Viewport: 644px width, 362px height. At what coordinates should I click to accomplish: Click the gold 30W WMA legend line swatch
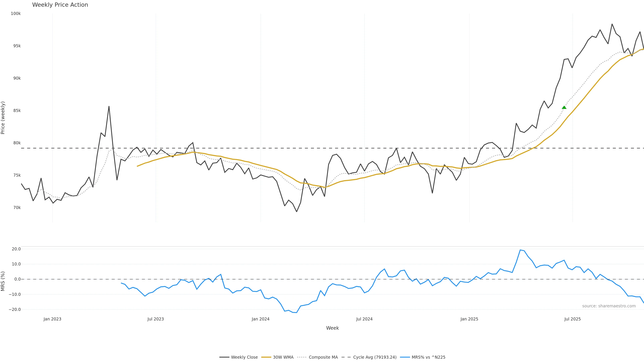click(266, 357)
